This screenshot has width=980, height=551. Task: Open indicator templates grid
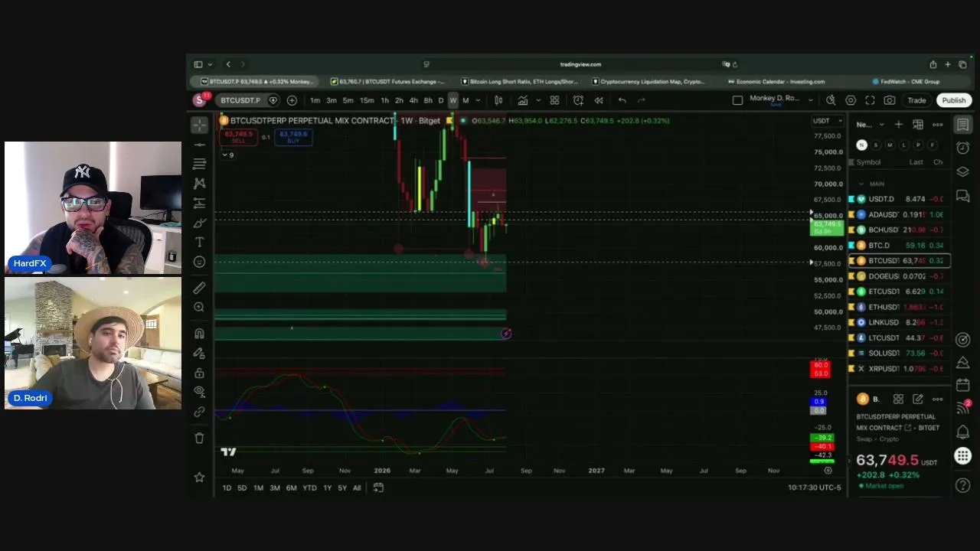[x=554, y=100]
